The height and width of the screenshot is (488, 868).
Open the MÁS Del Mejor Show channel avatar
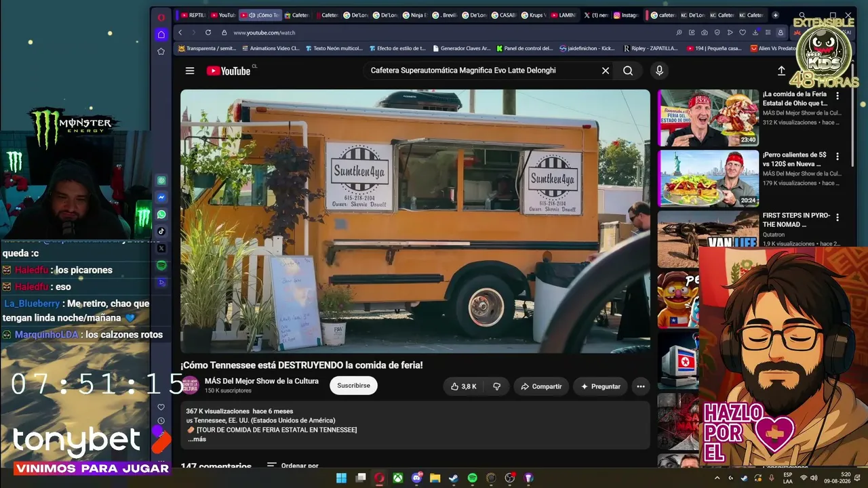[190, 385]
